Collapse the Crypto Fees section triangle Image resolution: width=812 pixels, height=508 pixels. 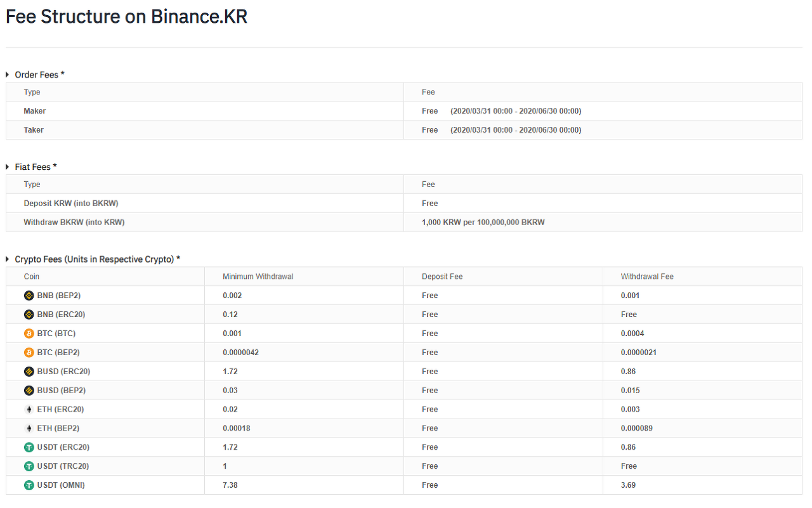click(x=8, y=259)
